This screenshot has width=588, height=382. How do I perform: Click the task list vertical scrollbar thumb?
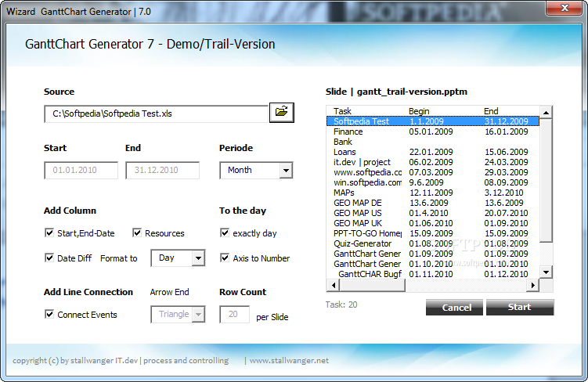546,181
